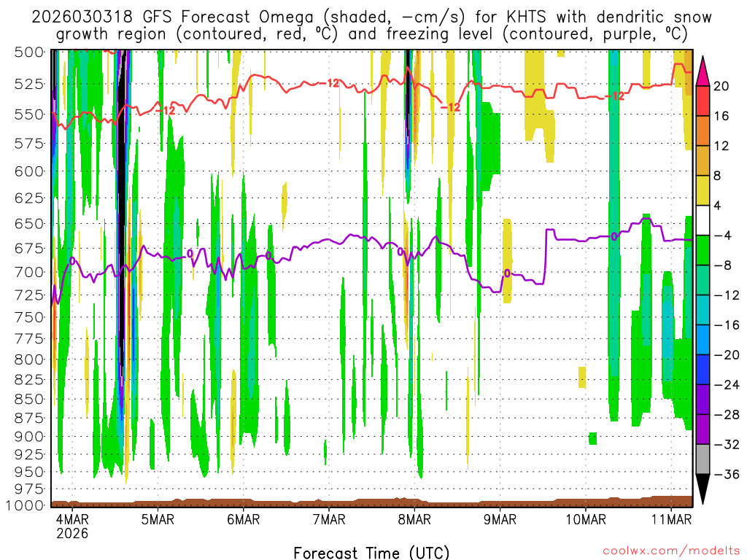747x560 pixels.
Task: Click the red -12 contour label near 10MAR
Action: (614, 96)
